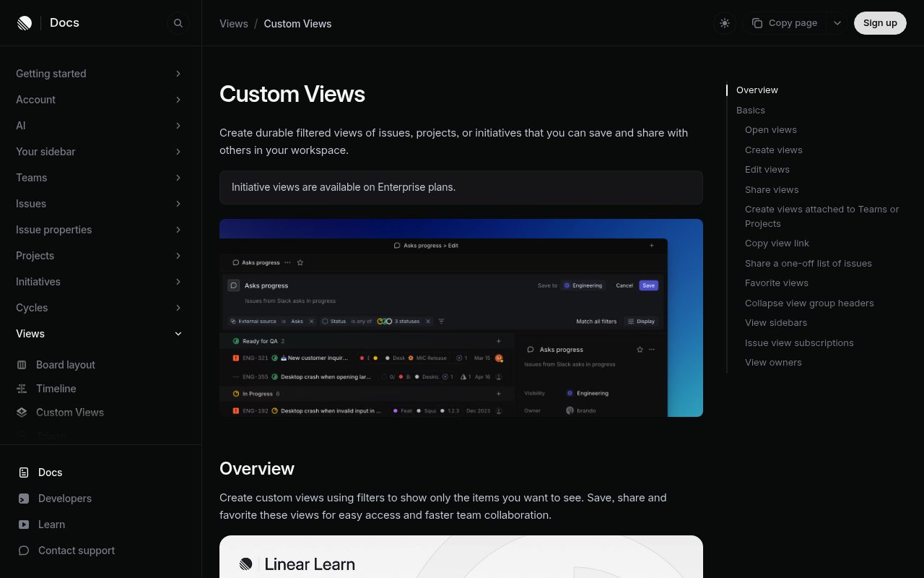Click the Linear Learn video thumbnail
Screen dimensions: 924x578
[461, 556]
